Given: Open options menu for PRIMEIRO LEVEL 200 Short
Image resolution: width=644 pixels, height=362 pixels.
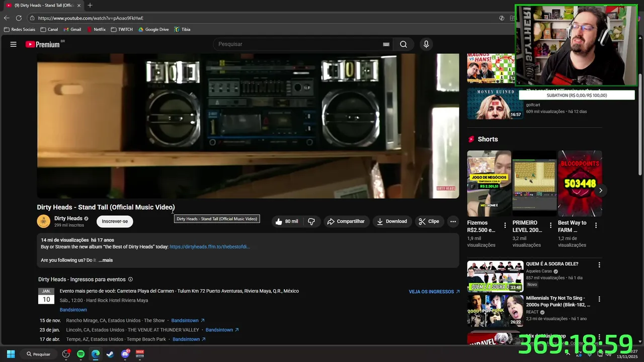Looking at the screenshot, I should coord(550,225).
